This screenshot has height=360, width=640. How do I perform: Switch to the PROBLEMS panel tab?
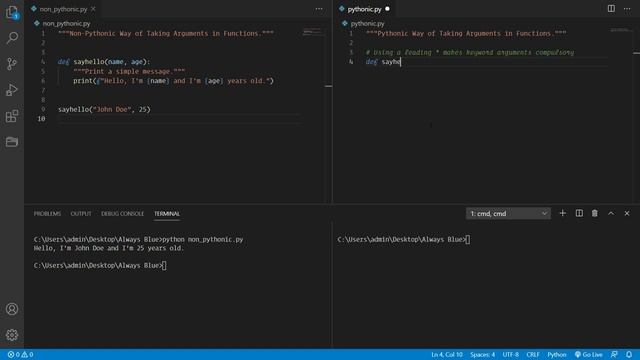pos(47,213)
